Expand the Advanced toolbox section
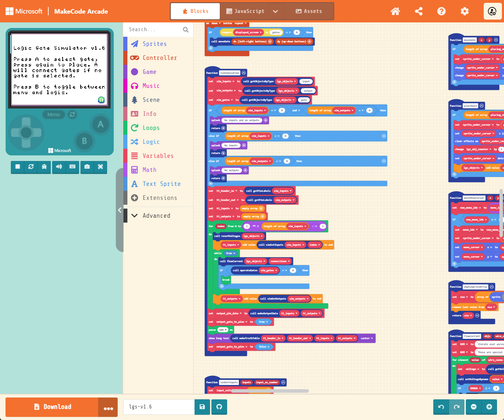 [x=156, y=215]
